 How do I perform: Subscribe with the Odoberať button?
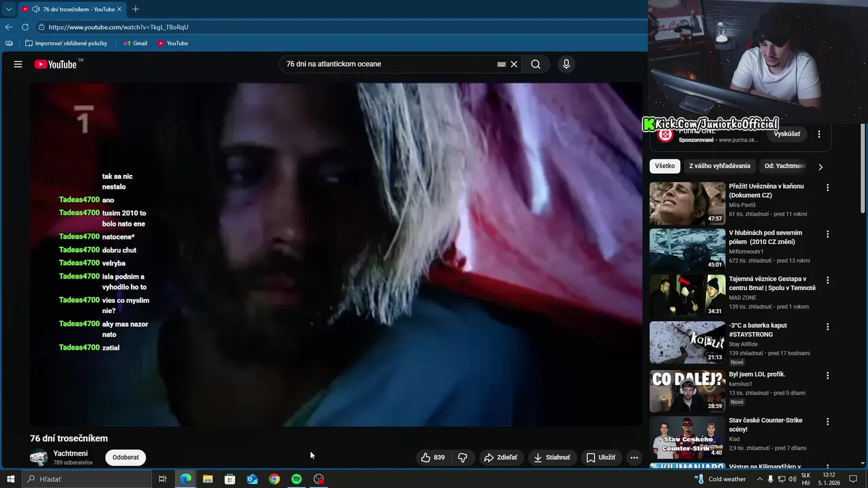[x=125, y=457]
